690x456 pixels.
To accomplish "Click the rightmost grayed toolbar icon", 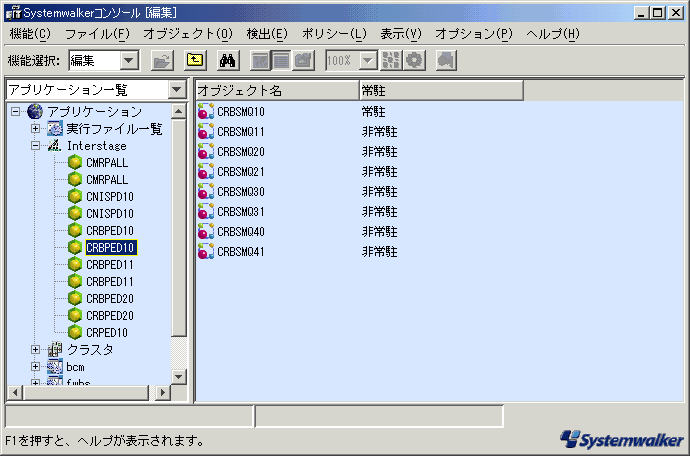I will [x=446, y=60].
